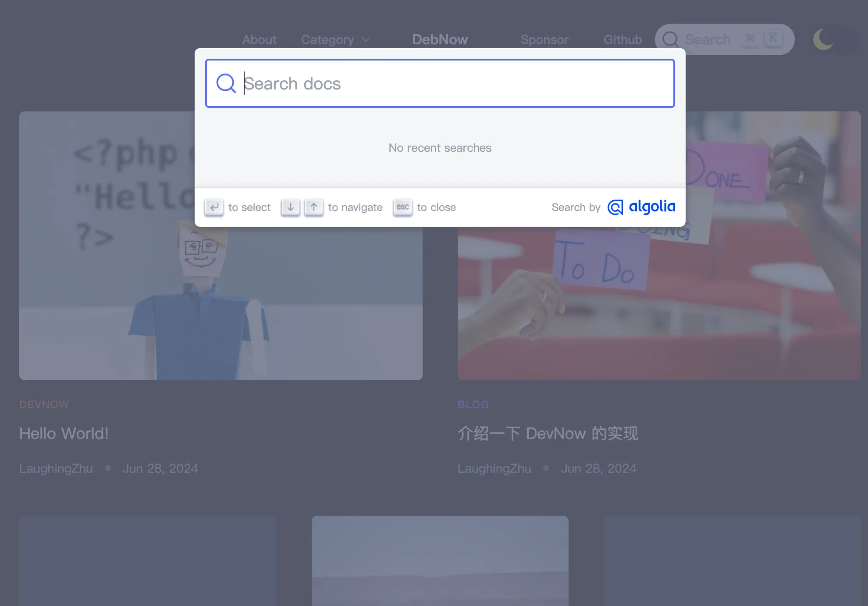
Task: Click the Algolia logo icon
Action: pos(615,207)
